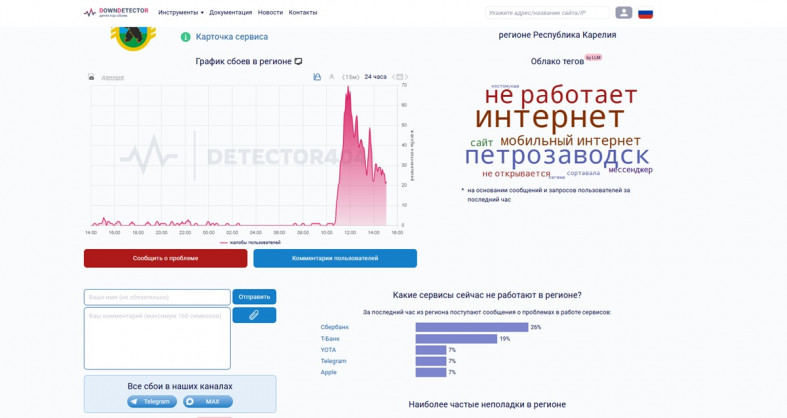Save chart snapshot with camera icon
Screen dimensions: 787x418
point(91,77)
